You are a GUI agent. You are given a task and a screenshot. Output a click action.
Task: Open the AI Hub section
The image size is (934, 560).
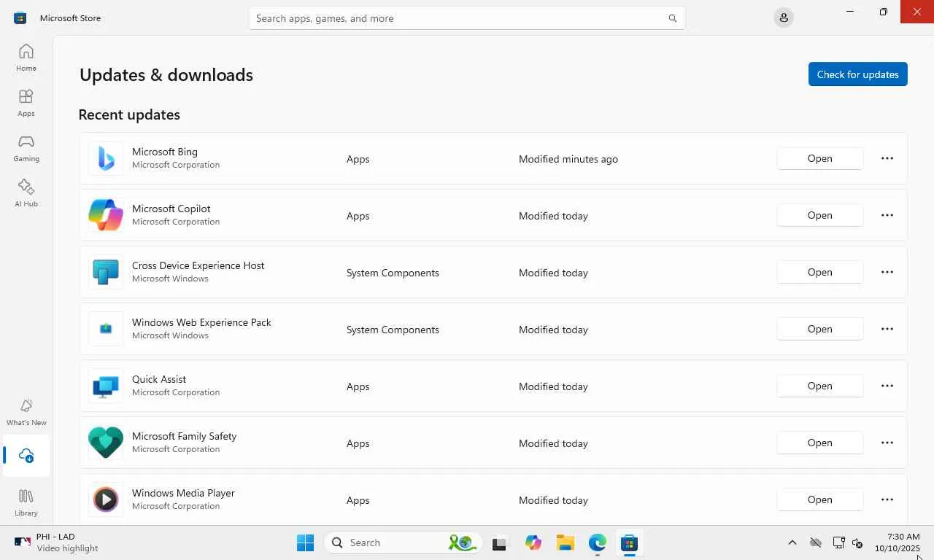tap(26, 193)
